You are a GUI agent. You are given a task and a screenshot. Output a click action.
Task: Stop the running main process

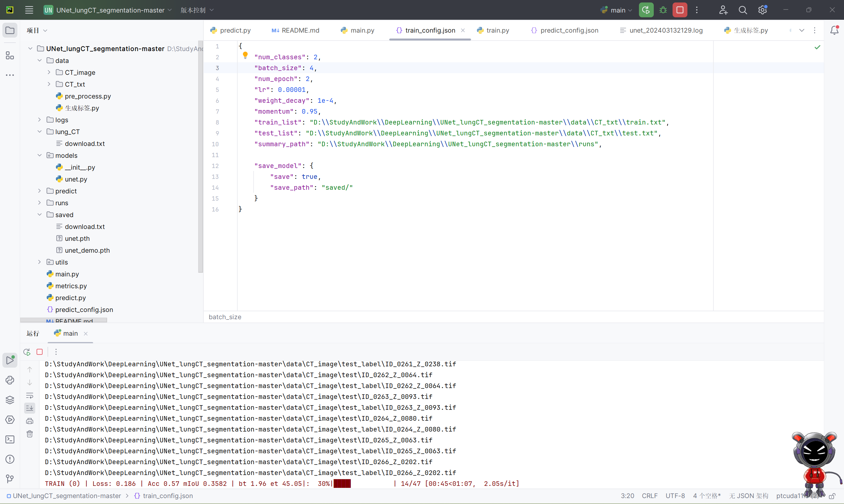(680, 10)
